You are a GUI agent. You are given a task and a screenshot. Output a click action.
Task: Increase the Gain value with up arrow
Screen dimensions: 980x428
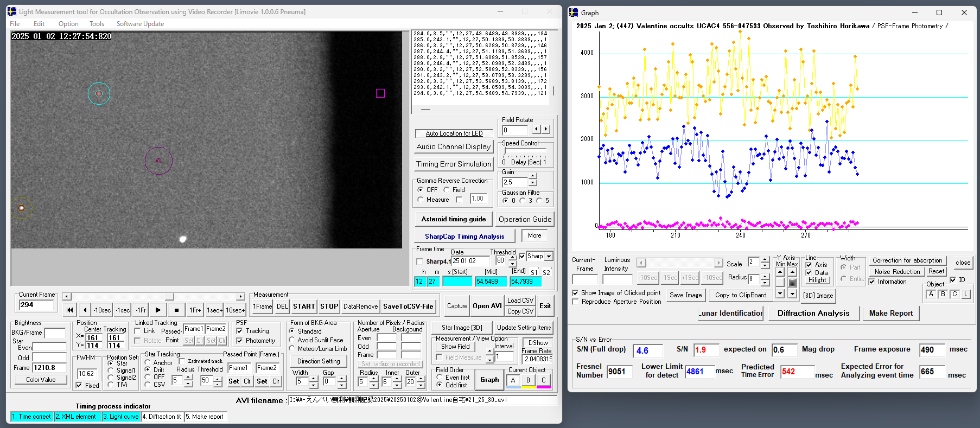click(x=533, y=176)
